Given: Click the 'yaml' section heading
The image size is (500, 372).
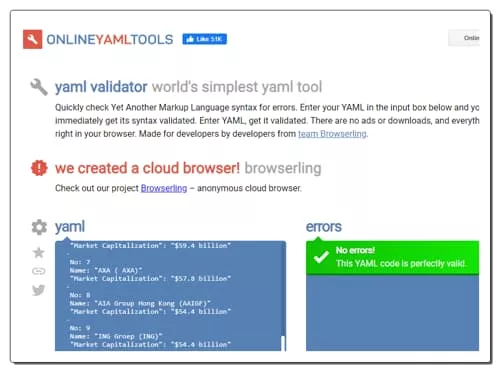Looking at the screenshot, I should click(x=70, y=227).
